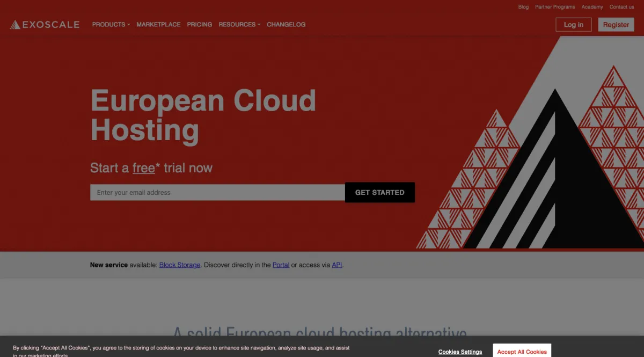Viewport: 644px width, 357px height.
Task: Follow the underlined 'free' link
Action: tap(144, 168)
